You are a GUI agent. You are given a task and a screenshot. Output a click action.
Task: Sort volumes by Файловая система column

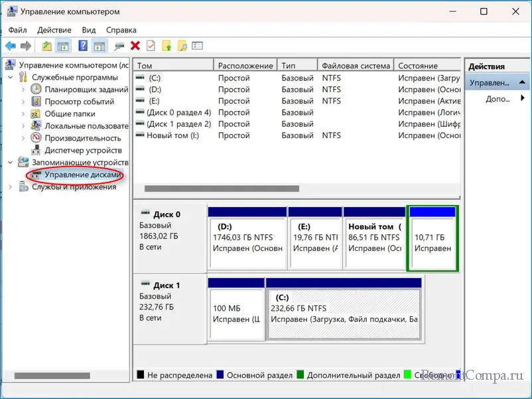point(355,66)
